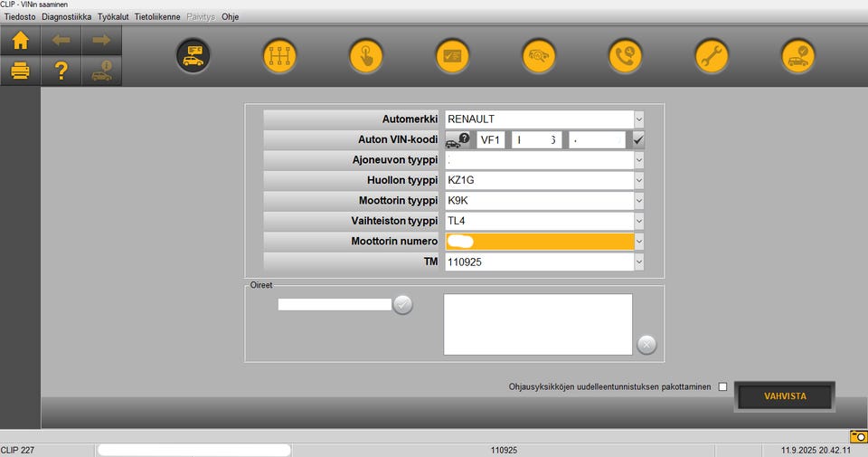The image size is (868, 457).
Task: Open the phone support icon
Action: (x=625, y=55)
